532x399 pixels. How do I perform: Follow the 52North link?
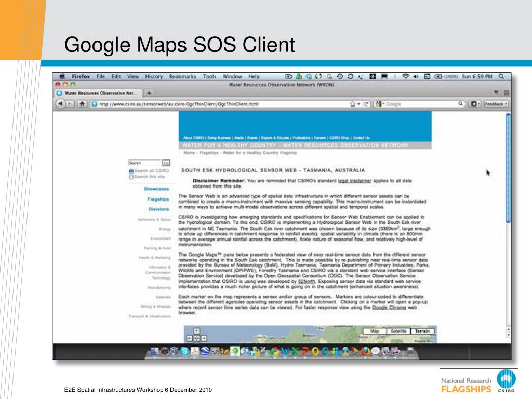click(307, 281)
